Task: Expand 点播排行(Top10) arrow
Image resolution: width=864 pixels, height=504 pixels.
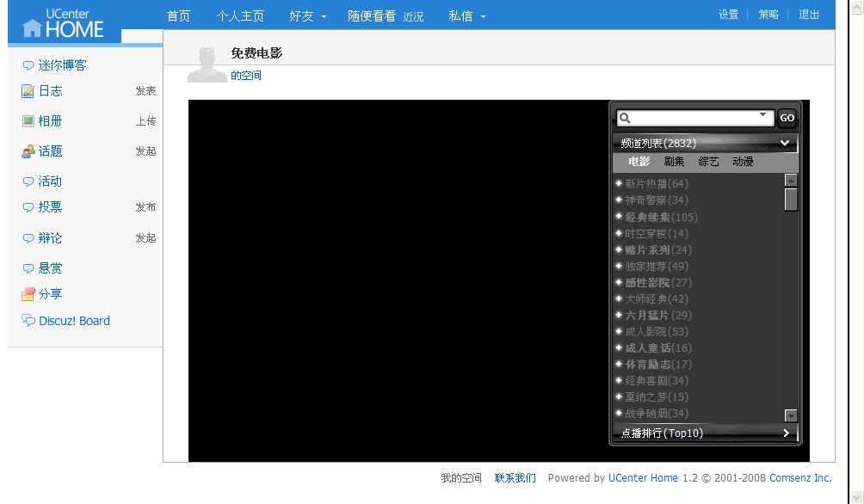Action: point(787,433)
